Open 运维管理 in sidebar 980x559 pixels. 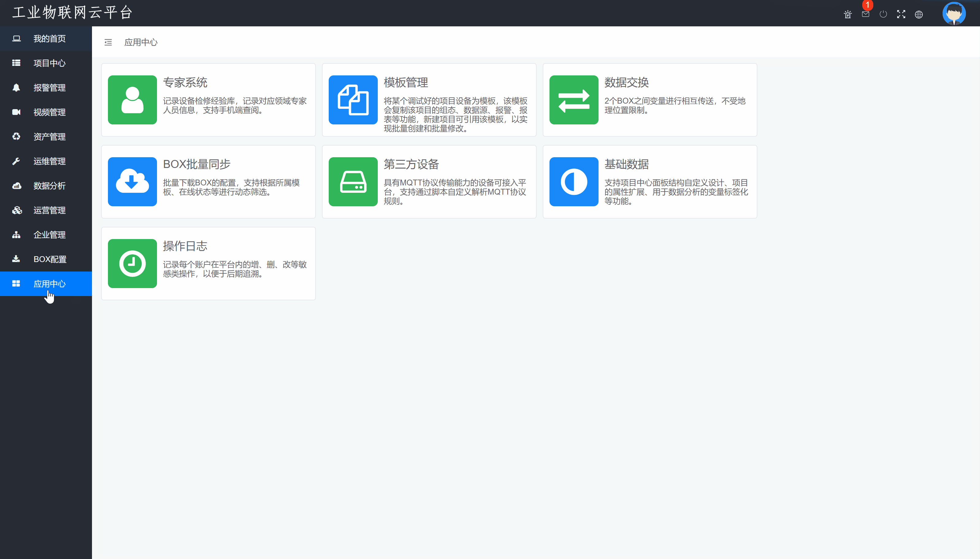click(46, 161)
